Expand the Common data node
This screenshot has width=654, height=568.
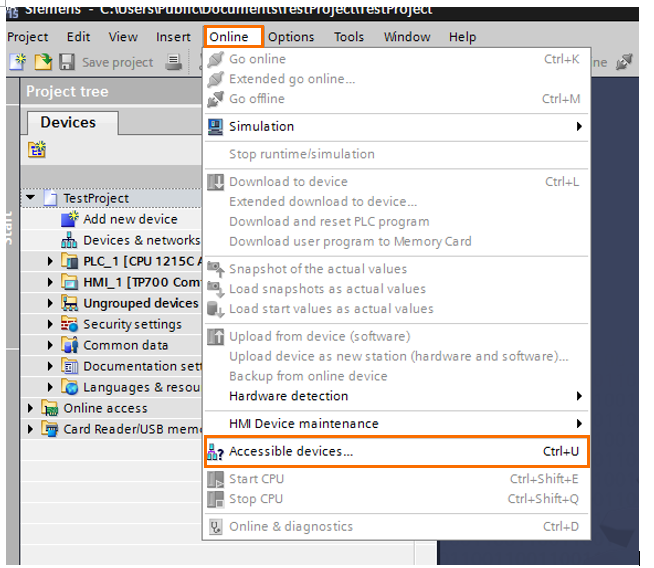tap(50, 345)
